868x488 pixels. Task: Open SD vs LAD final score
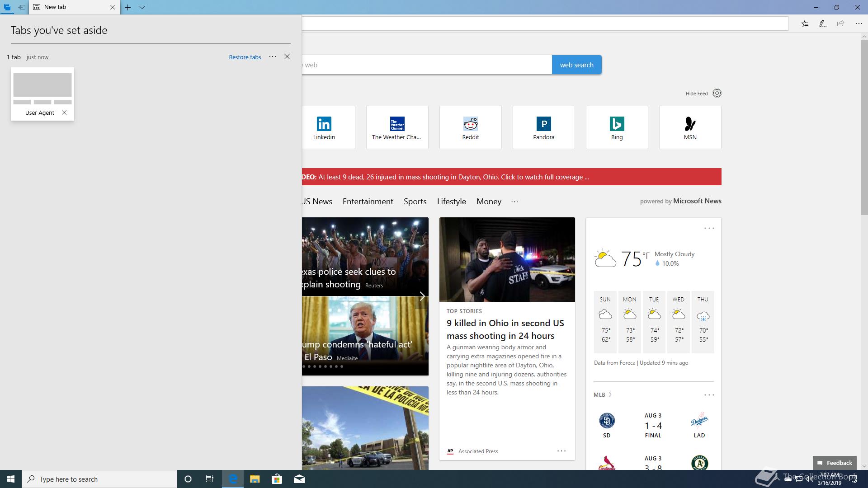(653, 425)
